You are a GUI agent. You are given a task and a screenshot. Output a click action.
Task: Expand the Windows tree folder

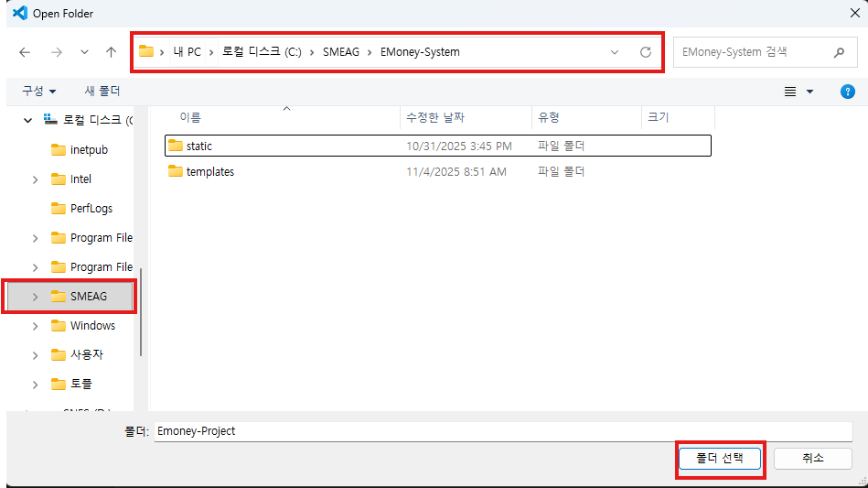click(x=36, y=326)
